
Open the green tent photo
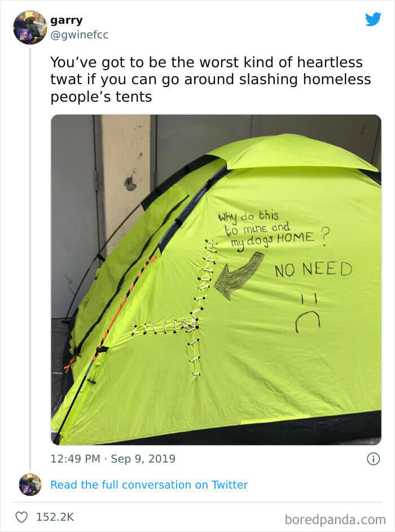[216, 280]
